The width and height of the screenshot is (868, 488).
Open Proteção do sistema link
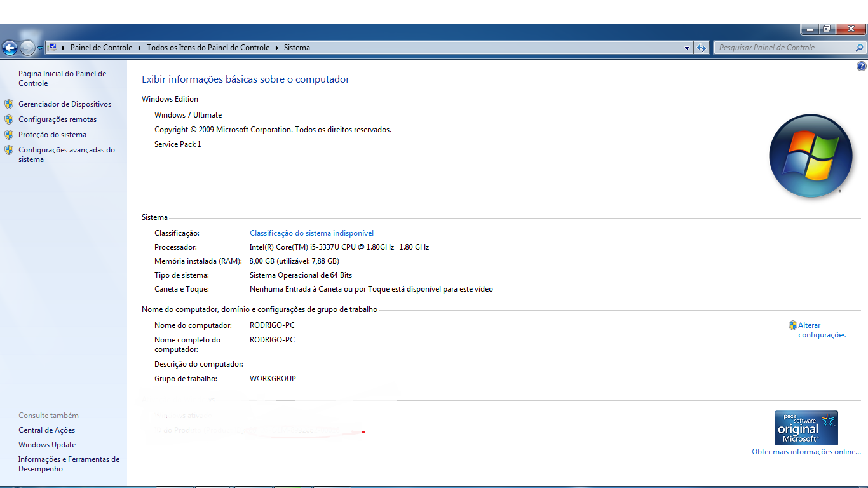tap(52, 135)
